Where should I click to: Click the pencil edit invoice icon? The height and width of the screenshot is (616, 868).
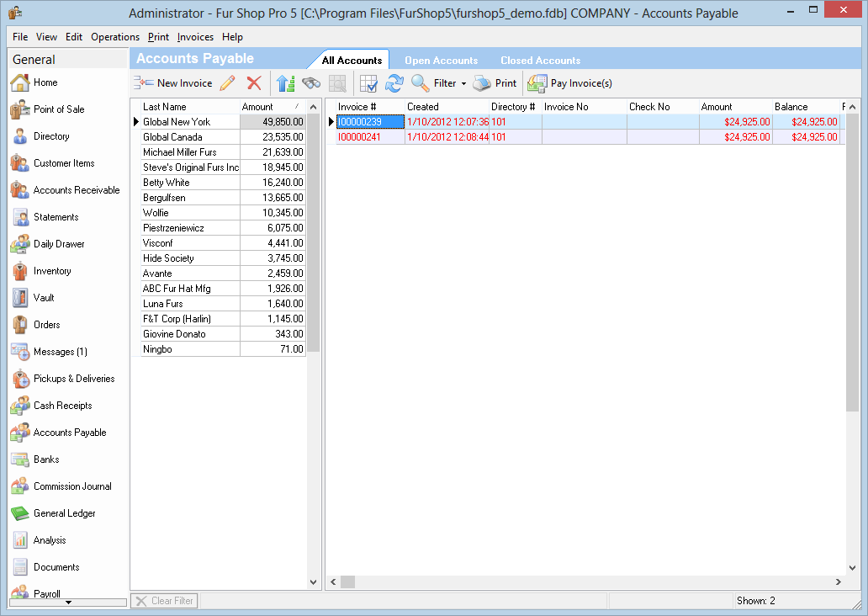click(x=227, y=83)
